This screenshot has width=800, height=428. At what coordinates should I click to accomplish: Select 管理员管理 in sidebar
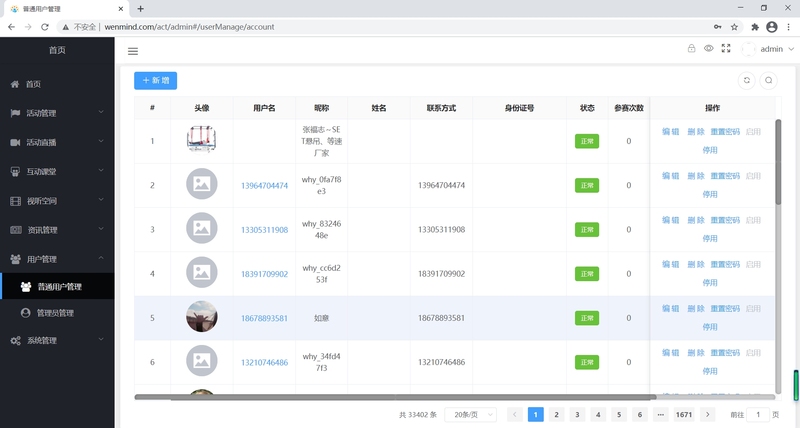(57, 313)
